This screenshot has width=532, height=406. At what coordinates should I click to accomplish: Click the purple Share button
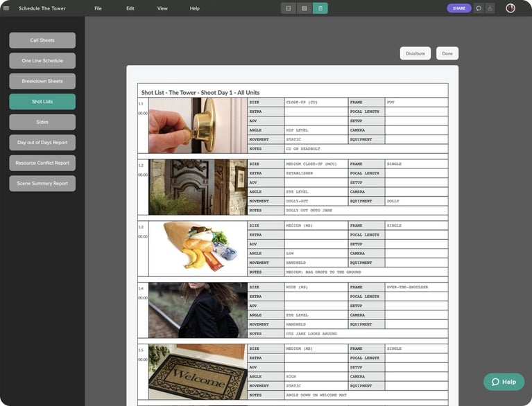click(459, 8)
